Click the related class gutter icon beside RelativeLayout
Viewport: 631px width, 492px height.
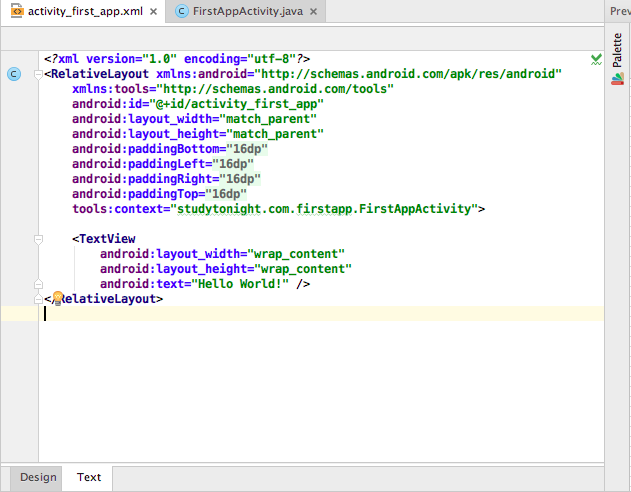[x=14, y=74]
